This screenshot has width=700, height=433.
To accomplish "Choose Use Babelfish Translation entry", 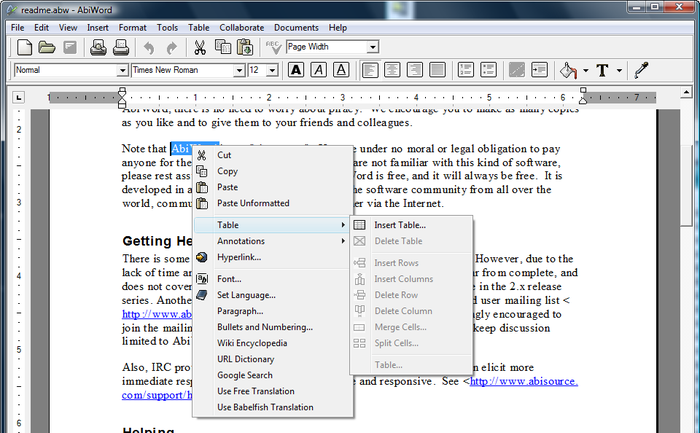I will pyautogui.click(x=272, y=408).
